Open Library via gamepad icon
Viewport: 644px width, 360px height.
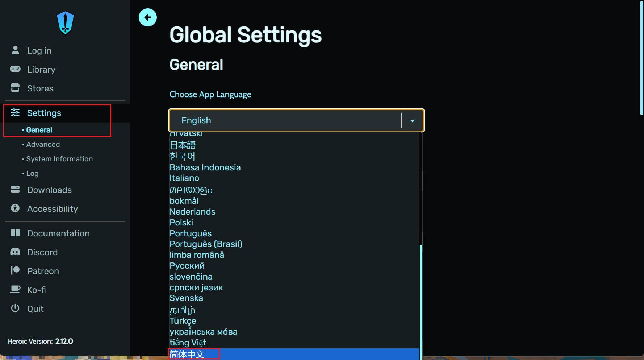15,69
